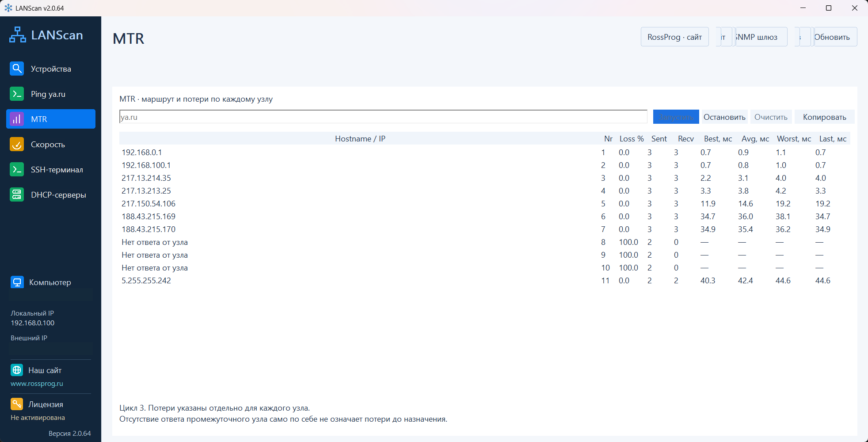Click the RossProg · сайт button

pyautogui.click(x=674, y=37)
